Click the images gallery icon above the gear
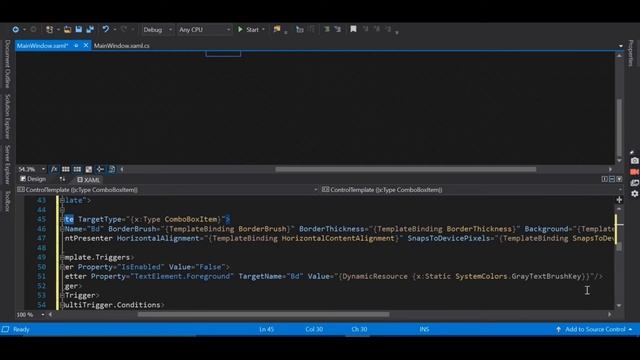 point(634,183)
